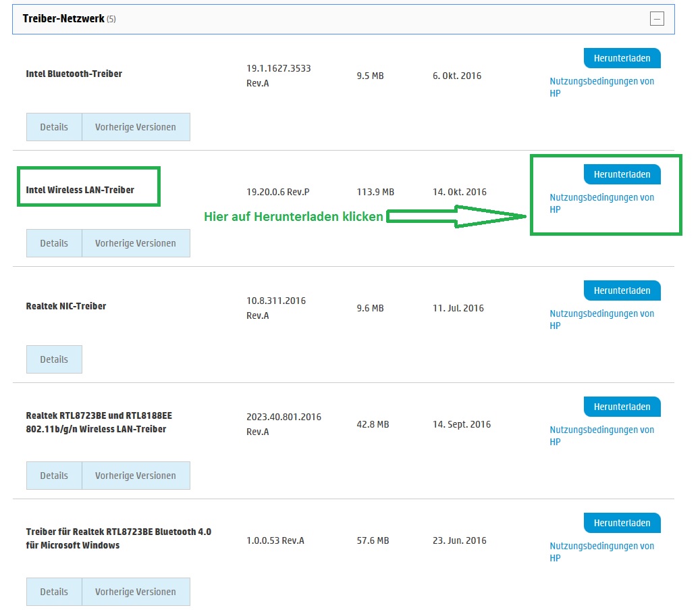The height and width of the screenshot is (610, 700).
Task: Click the 57.6 MB file size
Action: pyautogui.click(x=373, y=540)
